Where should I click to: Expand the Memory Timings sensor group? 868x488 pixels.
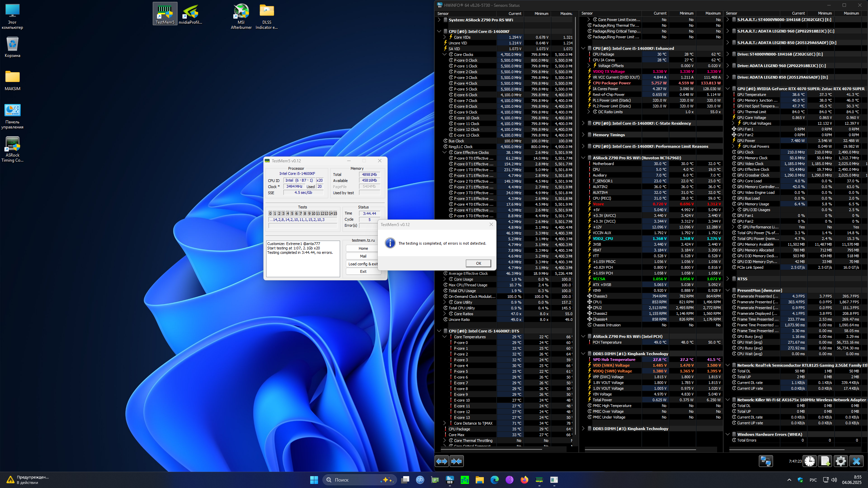click(x=583, y=135)
